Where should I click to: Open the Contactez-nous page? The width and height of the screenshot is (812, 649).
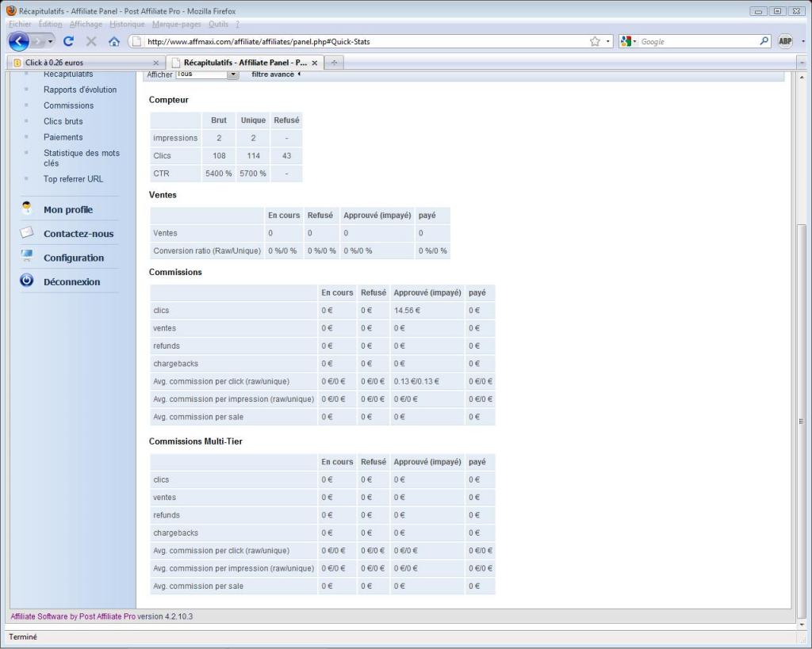(x=79, y=234)
